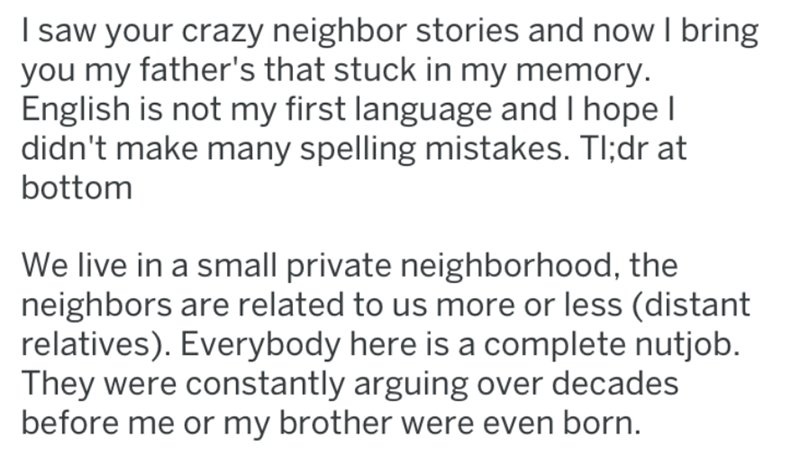Click the word "distant" inside the parentheses

(698, 303)
